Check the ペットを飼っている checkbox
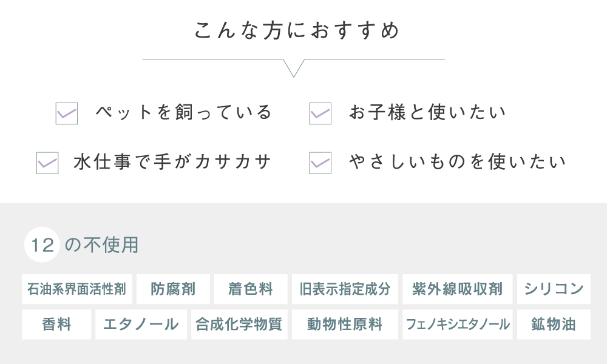The height and width of the screenshot is (364, 607). (x=67, y=113)
